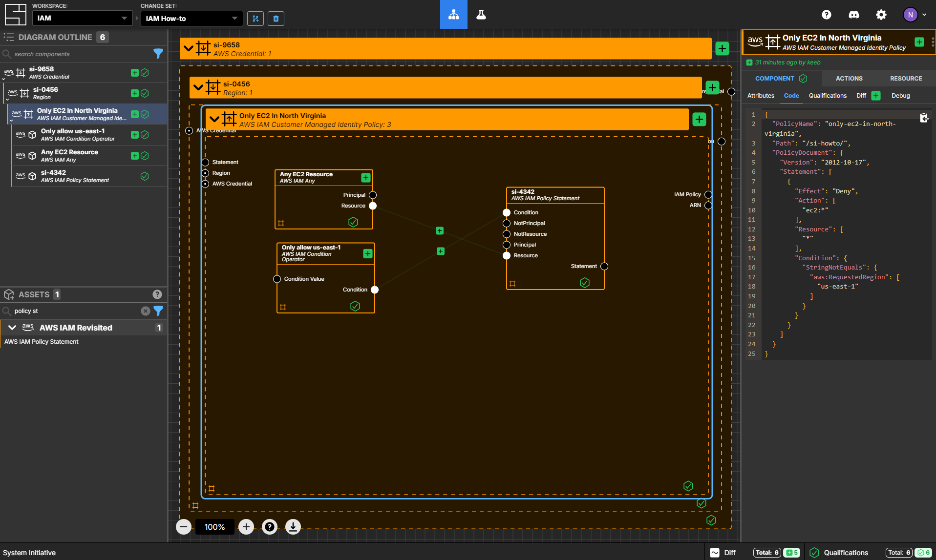Copy code to clipboard icon

pos(924,118)
